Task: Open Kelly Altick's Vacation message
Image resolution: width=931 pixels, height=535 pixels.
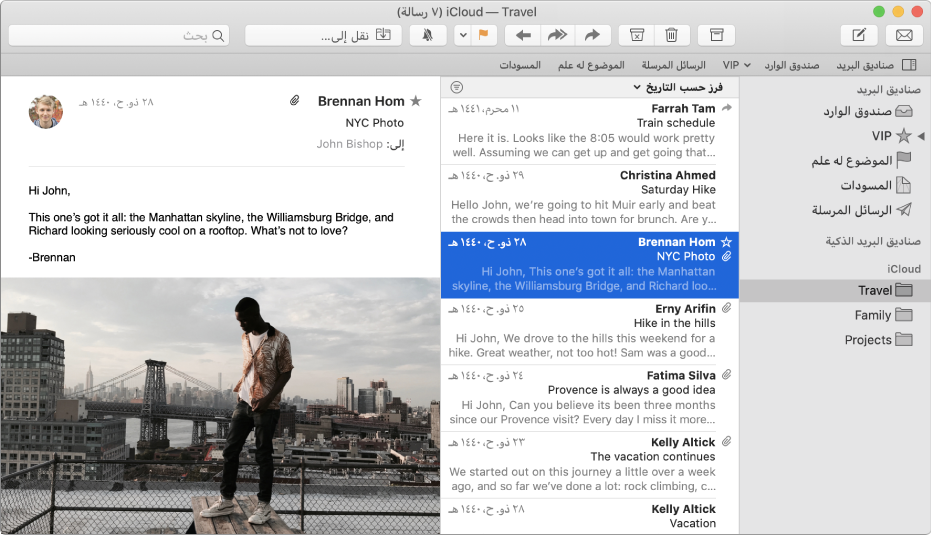Action: click(x=590, y=517)
